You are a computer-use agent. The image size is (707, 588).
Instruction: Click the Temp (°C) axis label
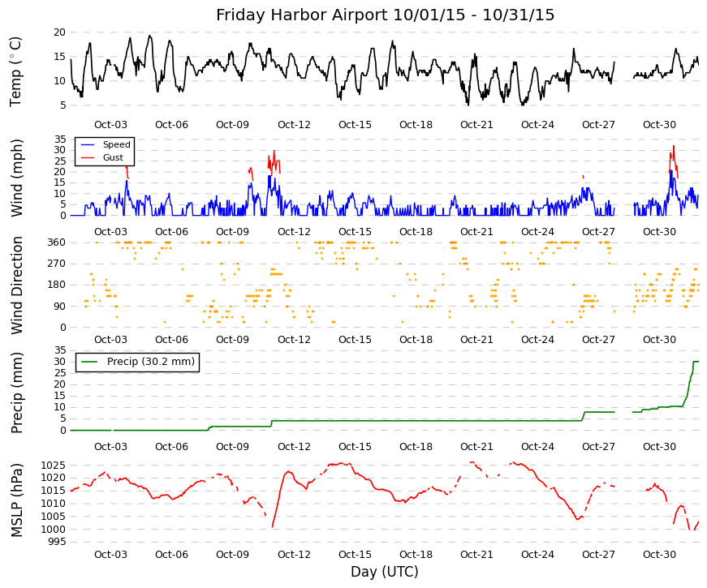[15, 71]
